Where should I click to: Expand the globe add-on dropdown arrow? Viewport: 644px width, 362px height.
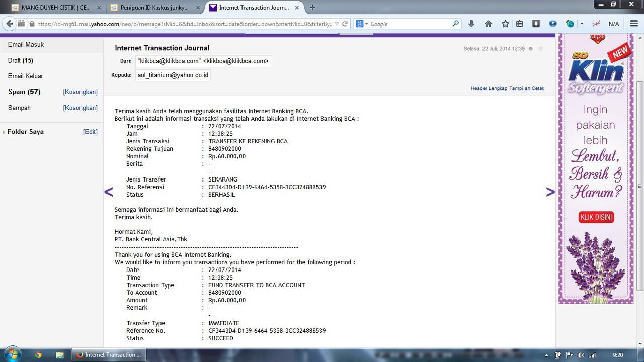582,24
